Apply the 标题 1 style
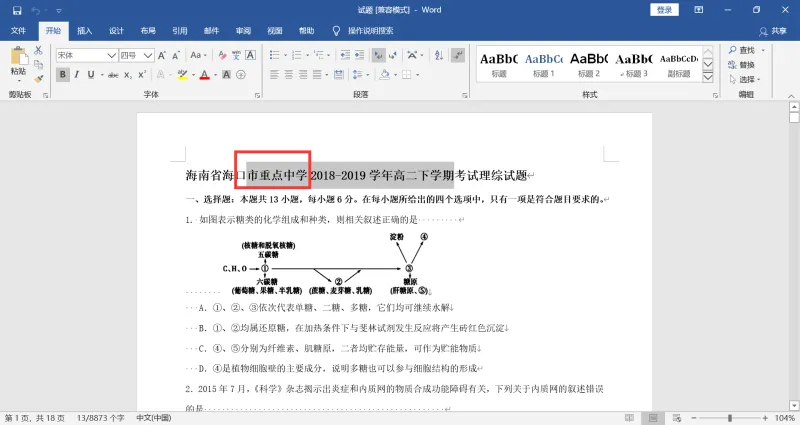The width and height of the screenshot is (800, 425). coord(544,65)
